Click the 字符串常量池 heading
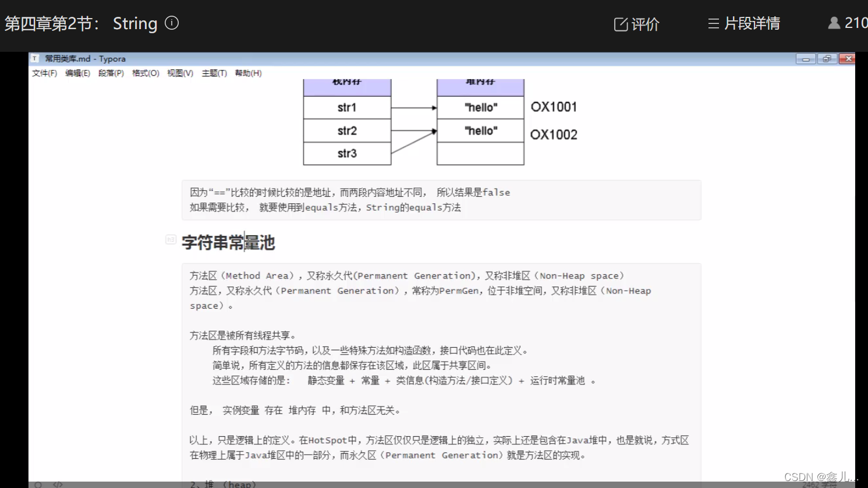Screen dimensions: 868x488 228,242
